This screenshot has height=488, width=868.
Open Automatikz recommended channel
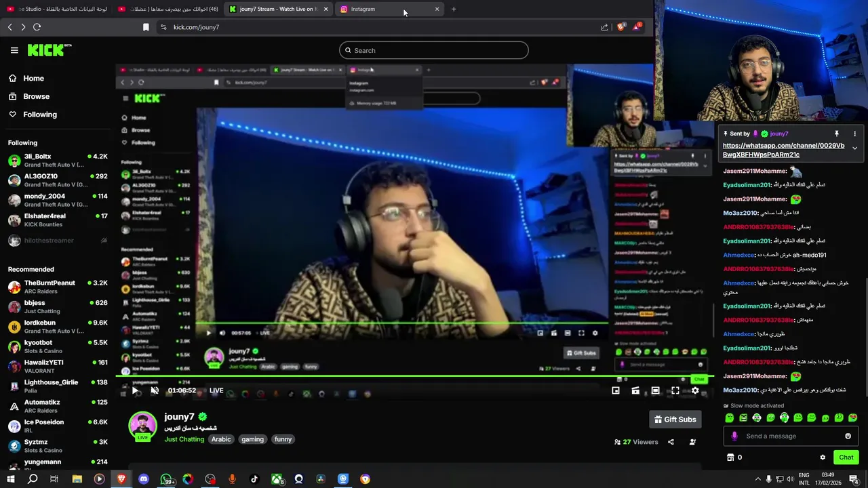click(57, 406)
